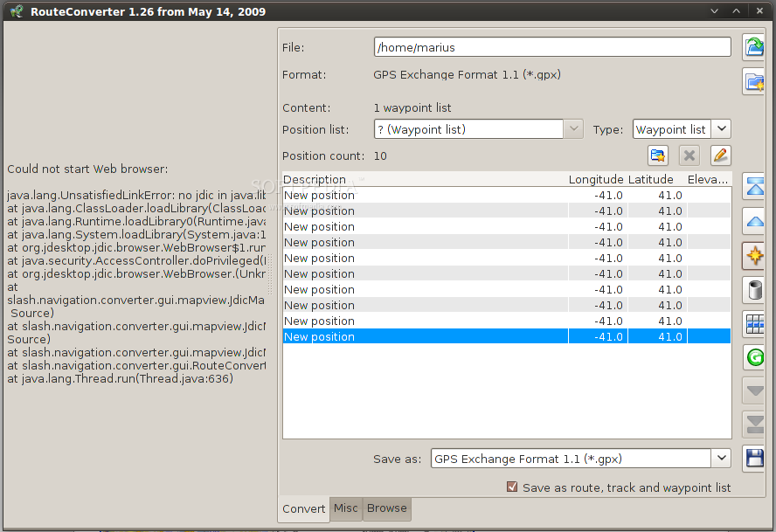Toggle Save as route, track and waypoint list
The image size is (776, 532).
coord(512,487)
